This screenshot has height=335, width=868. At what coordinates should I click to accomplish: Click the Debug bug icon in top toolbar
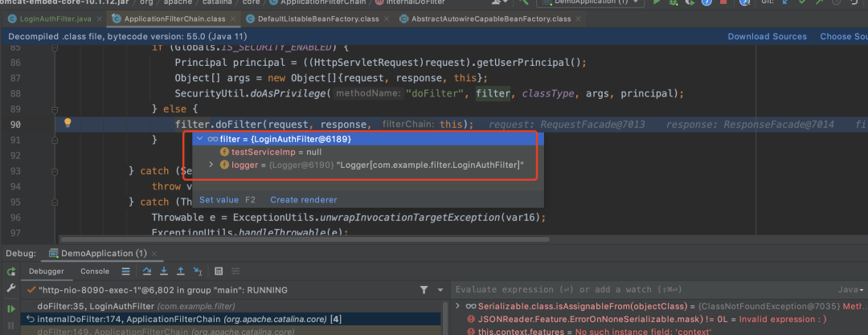point(674,2)
